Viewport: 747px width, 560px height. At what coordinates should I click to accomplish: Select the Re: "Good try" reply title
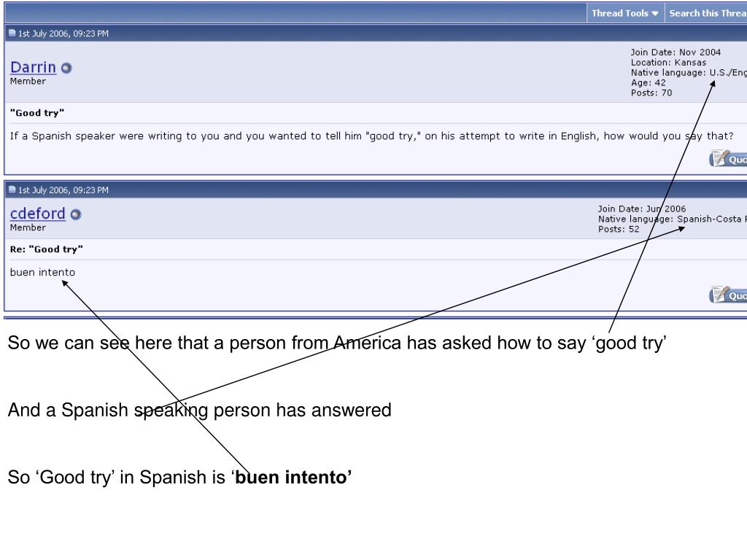tap(46, 249)
